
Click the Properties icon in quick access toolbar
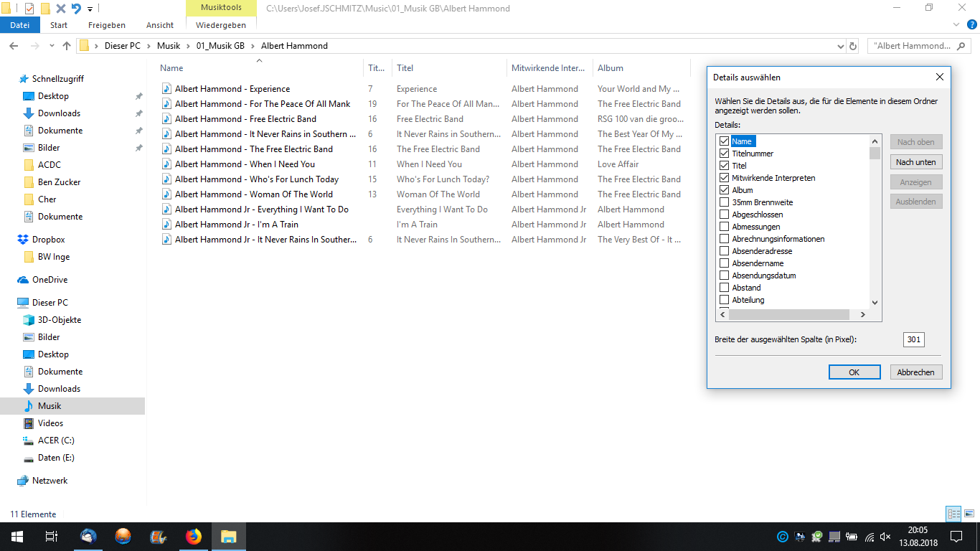click(29, 9)
